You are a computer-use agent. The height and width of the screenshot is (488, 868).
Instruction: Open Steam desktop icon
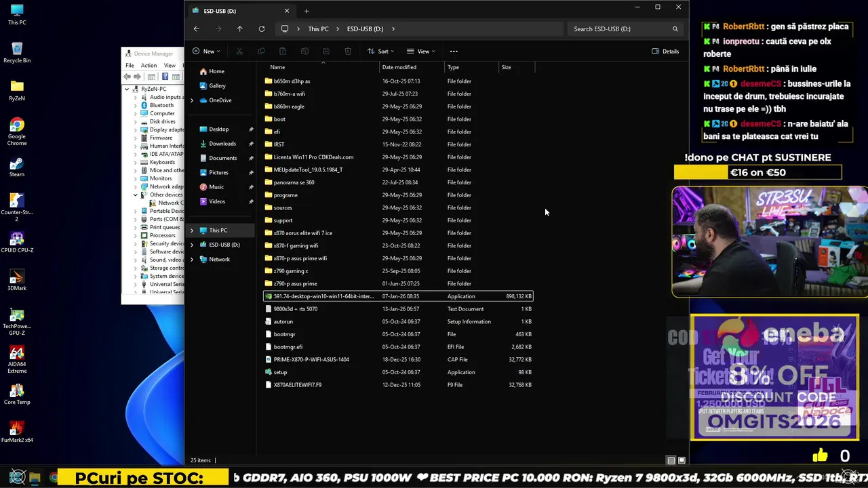click(x=17, y=167)
